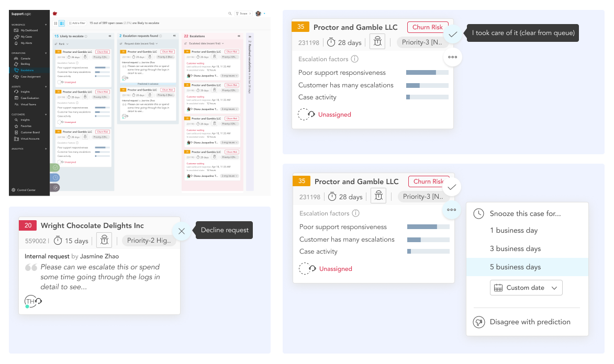This screenshot has width=614, height=364.
Task: Switch to board column view toggle
Action: coord(61,23)
